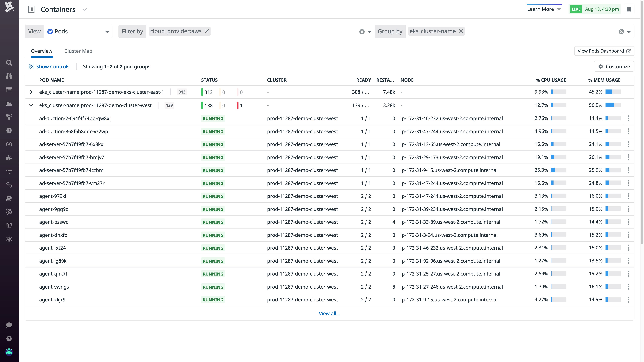Screen dimensions: 644x362
Task: Pause the live data stream
Action: [x=629, y=9]
